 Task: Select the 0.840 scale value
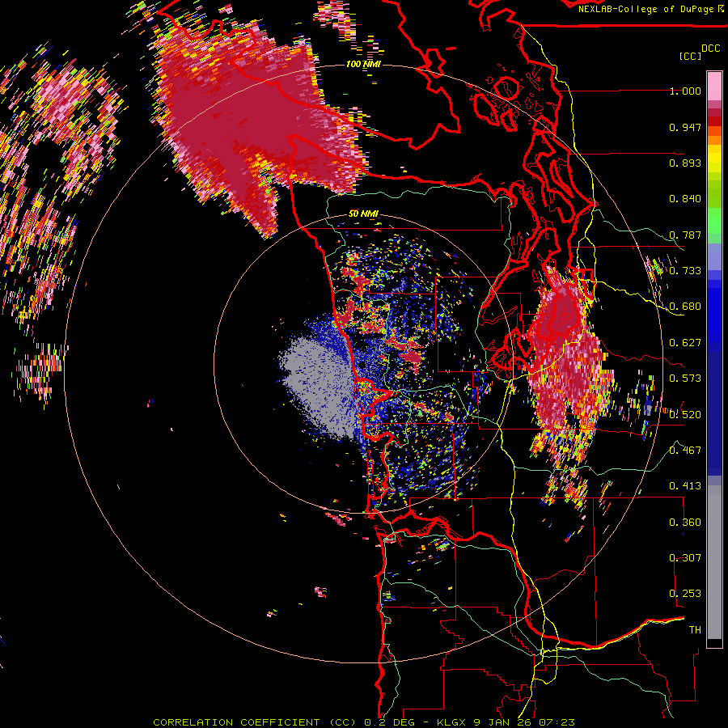point(685,199)
